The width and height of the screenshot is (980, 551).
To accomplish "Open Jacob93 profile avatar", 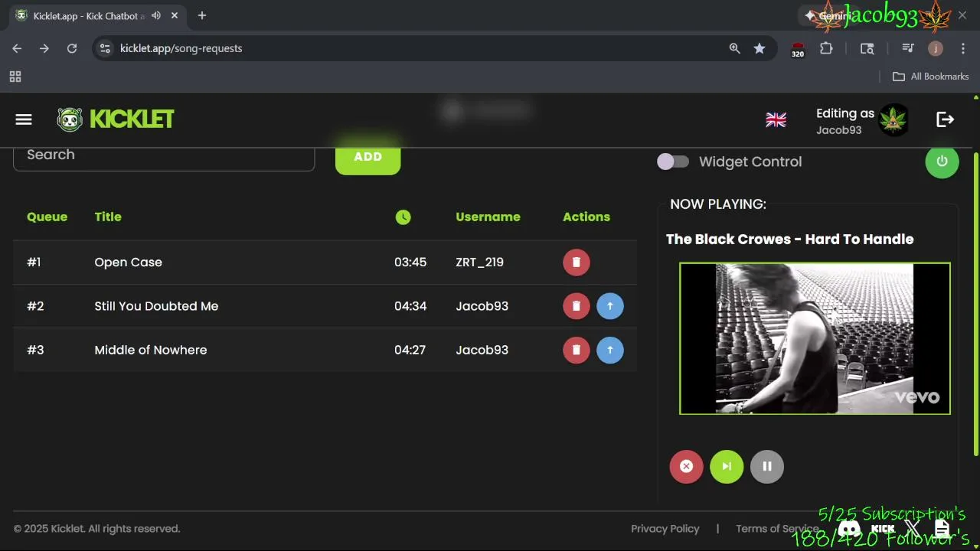I will 893,120.
